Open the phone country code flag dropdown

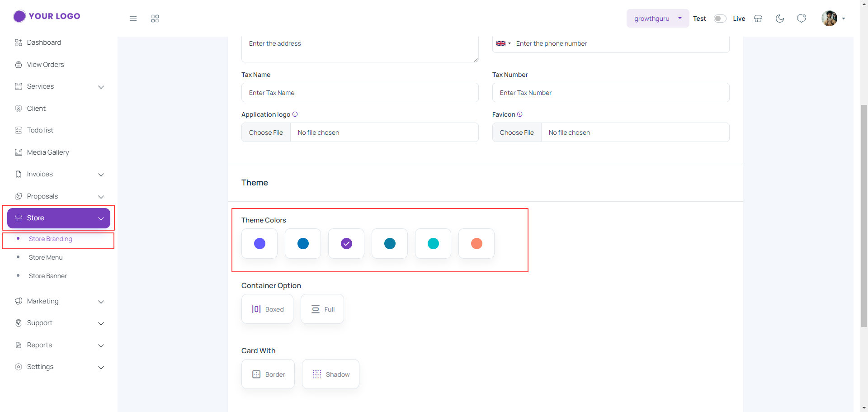tap(503, 43)
